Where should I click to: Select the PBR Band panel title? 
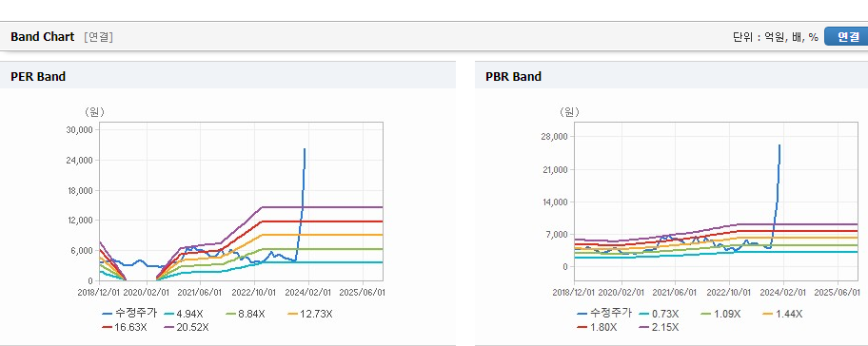coord(513,77)
